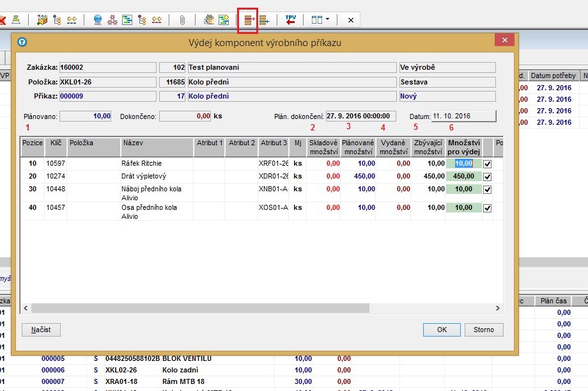
Task: Edit the issue quantity 450,00 for Drát výpletový
Action: (x=464, y=176)
